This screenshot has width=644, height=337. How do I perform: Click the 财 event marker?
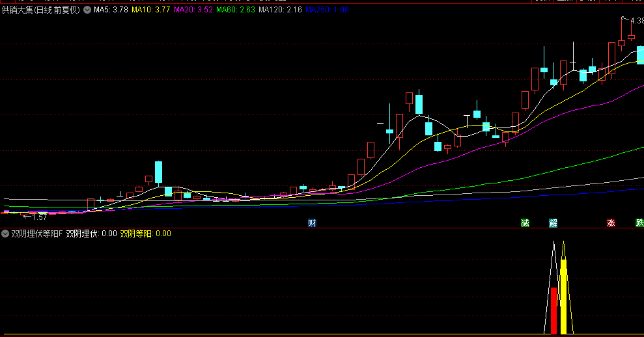click(312, 223)
